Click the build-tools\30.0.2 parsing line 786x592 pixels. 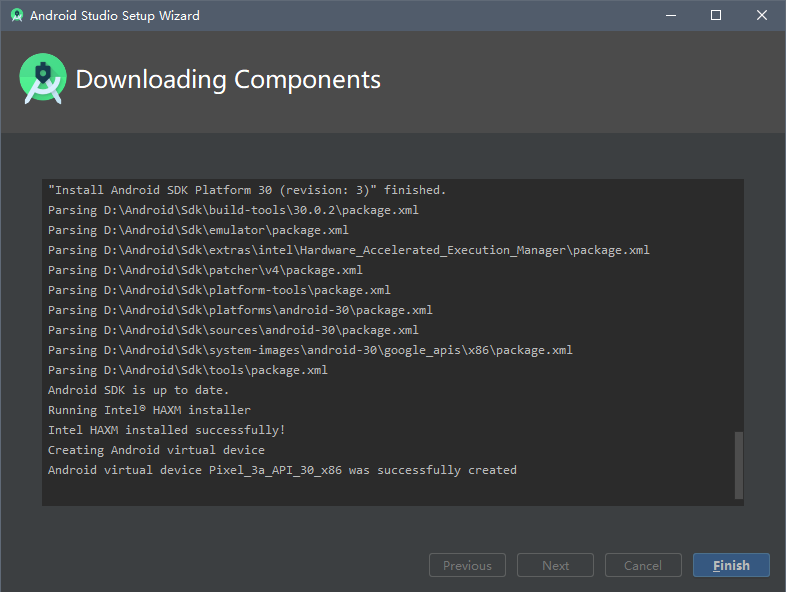[233, 210]
